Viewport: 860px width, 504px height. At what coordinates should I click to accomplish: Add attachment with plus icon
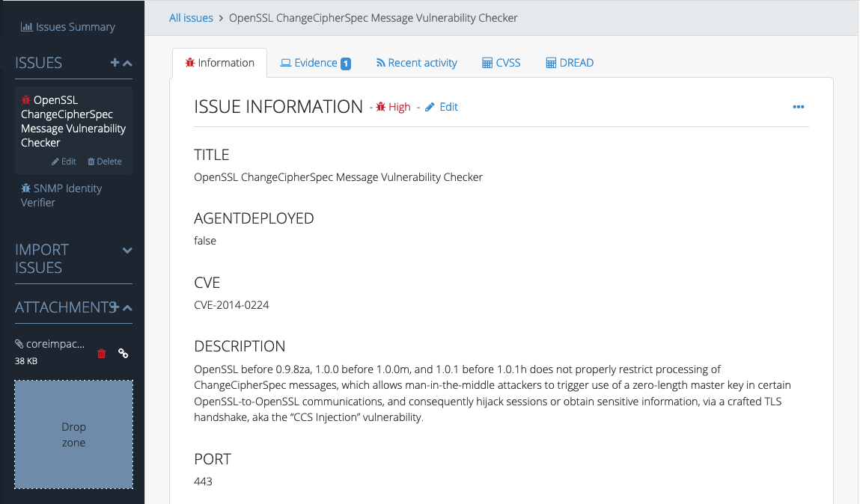(115, 307)
